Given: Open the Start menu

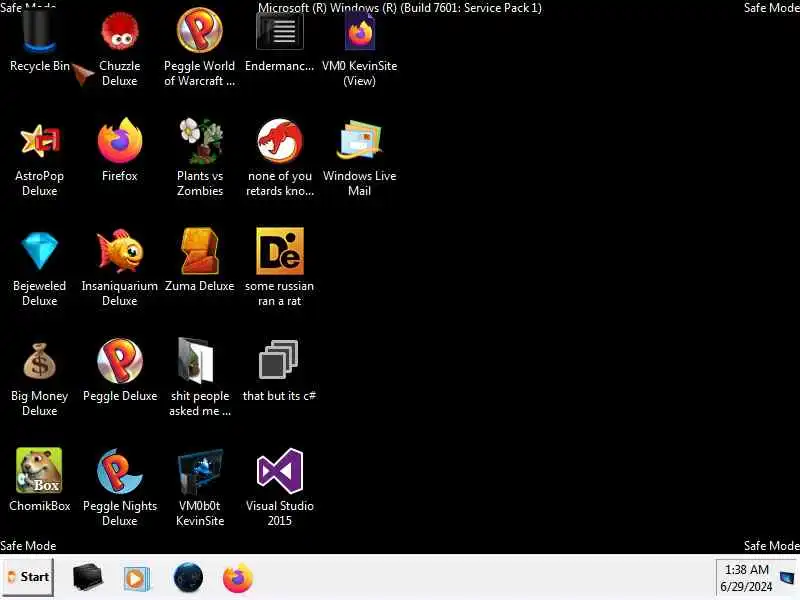Looking at the screenshot, I should click(x=28, y=577).
